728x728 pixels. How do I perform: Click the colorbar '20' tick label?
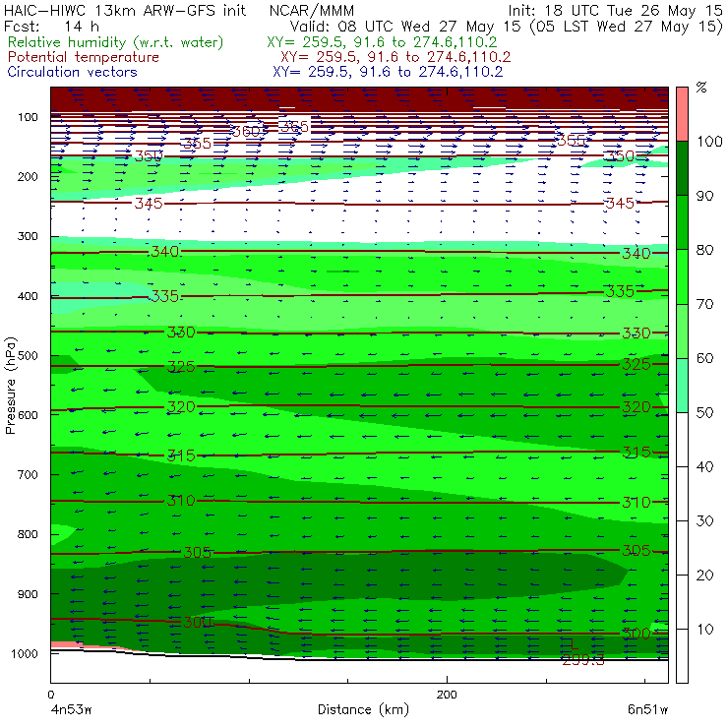coord(704,575)
